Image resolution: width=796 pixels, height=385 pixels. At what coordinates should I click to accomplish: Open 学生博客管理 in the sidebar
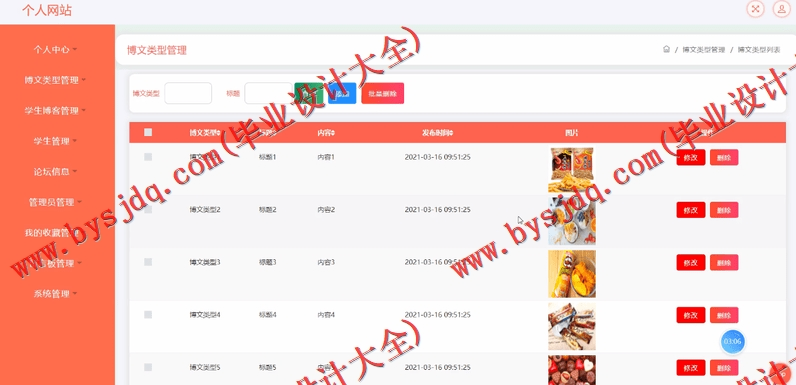(x=51, y=110)
